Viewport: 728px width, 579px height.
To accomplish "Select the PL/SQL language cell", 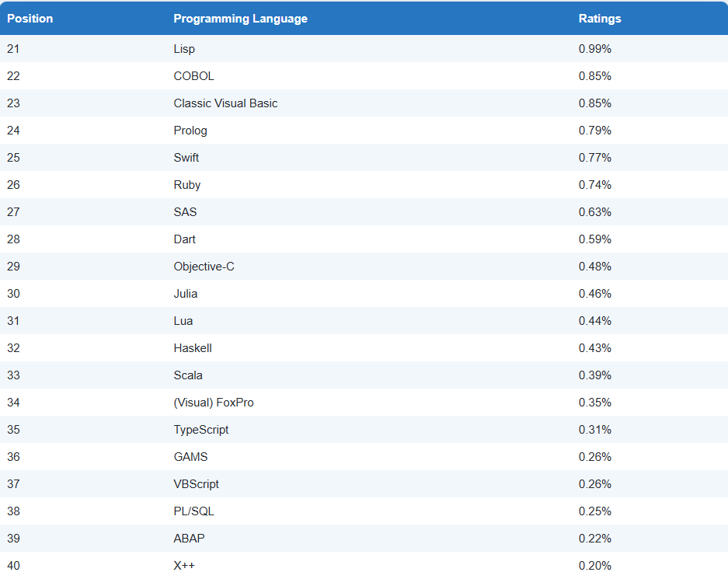I will tap(193, 511).
